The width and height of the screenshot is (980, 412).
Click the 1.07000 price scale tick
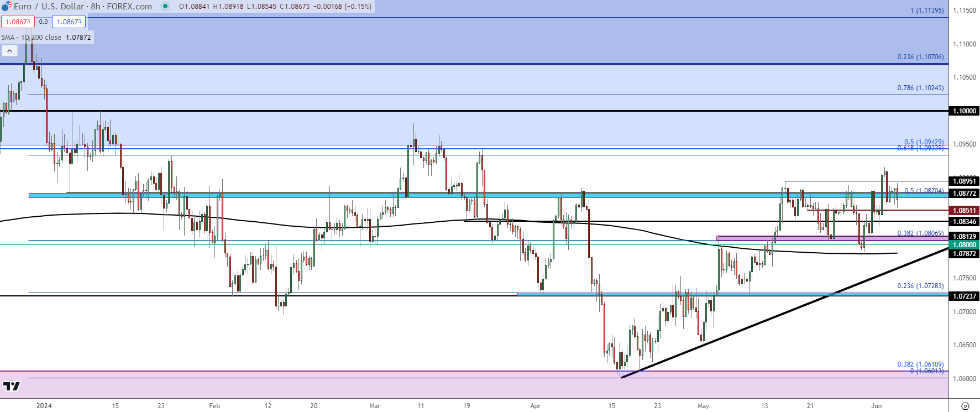(965, 312)
